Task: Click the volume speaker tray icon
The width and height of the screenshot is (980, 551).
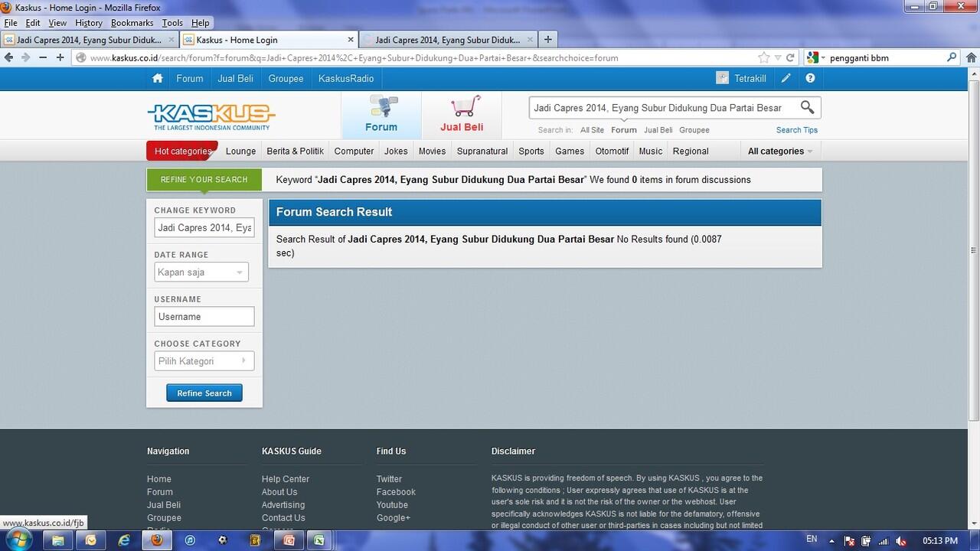Action: [x=901, y=541]
